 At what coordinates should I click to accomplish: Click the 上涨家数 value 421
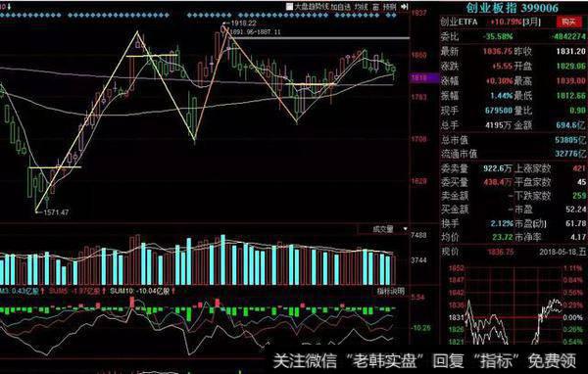(579, 168)
